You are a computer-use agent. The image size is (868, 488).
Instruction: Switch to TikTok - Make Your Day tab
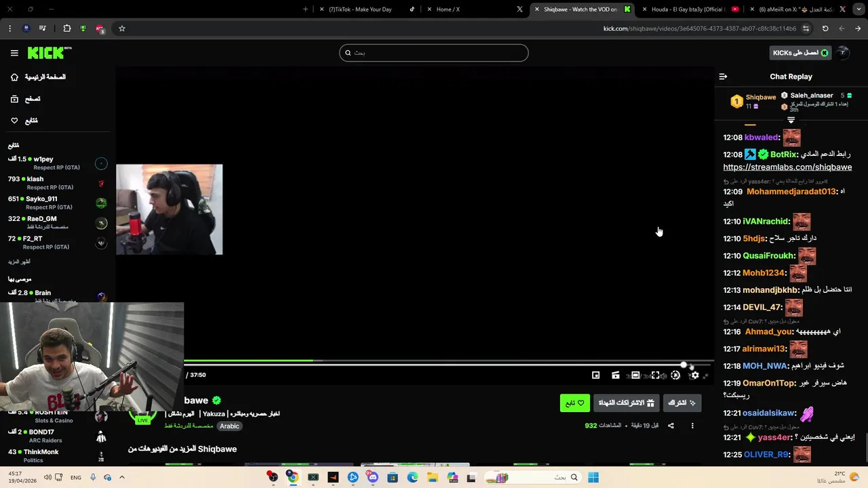[366, 9]
